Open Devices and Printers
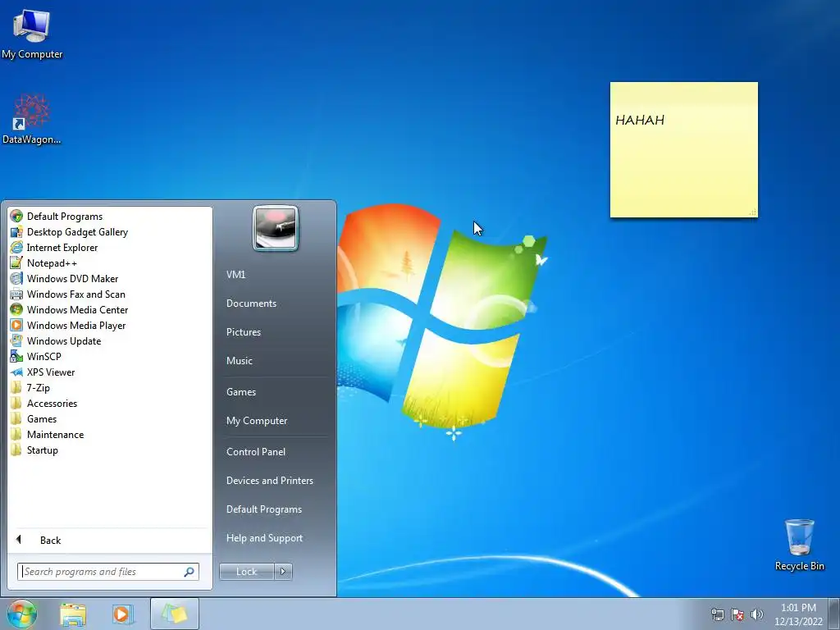The width and height of the screenshot is (840, 630). click(x=269, y=481)
